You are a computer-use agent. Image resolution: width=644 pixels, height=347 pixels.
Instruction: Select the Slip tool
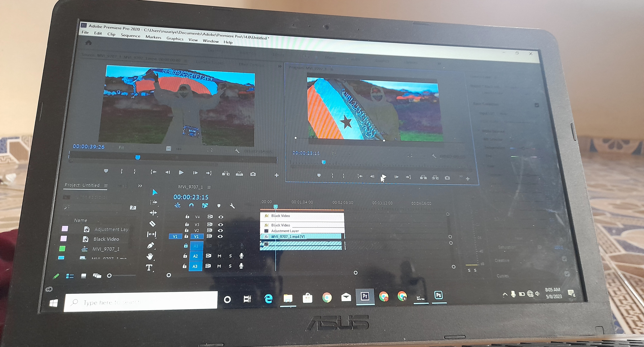tap(152, 234)
